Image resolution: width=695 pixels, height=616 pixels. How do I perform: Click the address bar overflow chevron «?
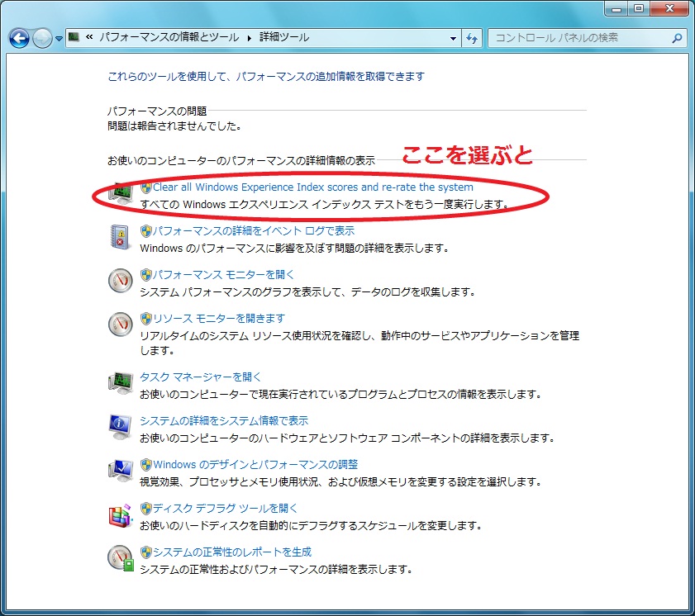point(89,37)
